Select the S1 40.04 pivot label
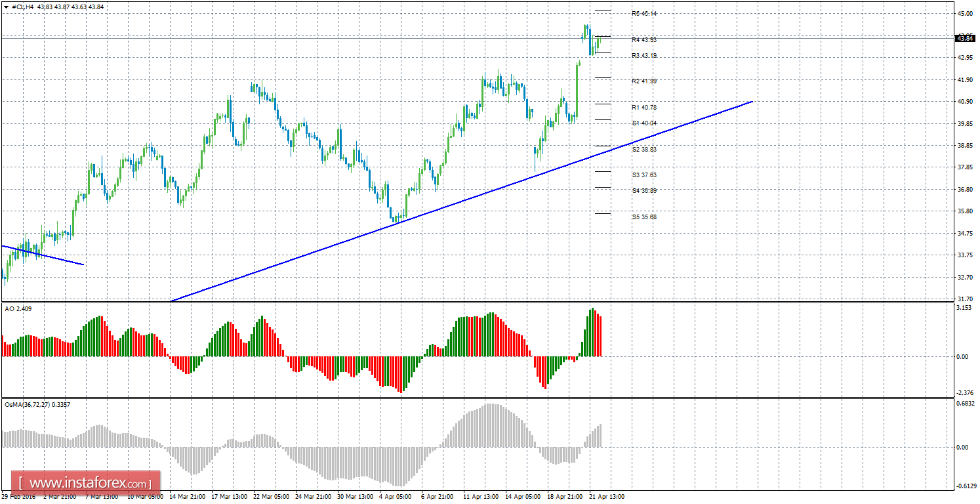 [x=644, y=123]
